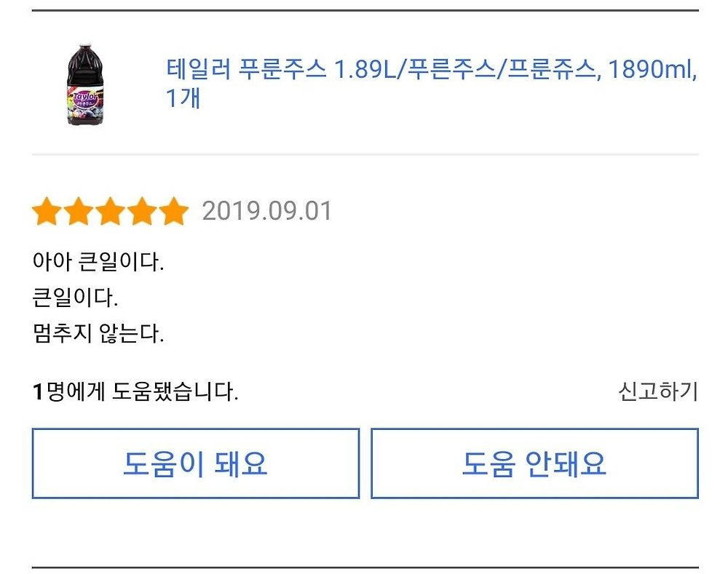Click the review date 2019.09.01
The image size is (728, 574).
[x=266, y=212]
